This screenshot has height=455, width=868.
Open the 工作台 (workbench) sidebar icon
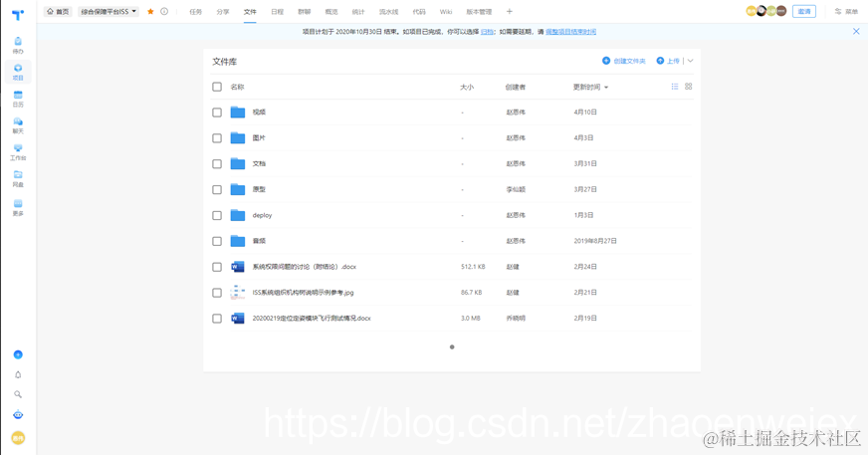pos(18,152)
